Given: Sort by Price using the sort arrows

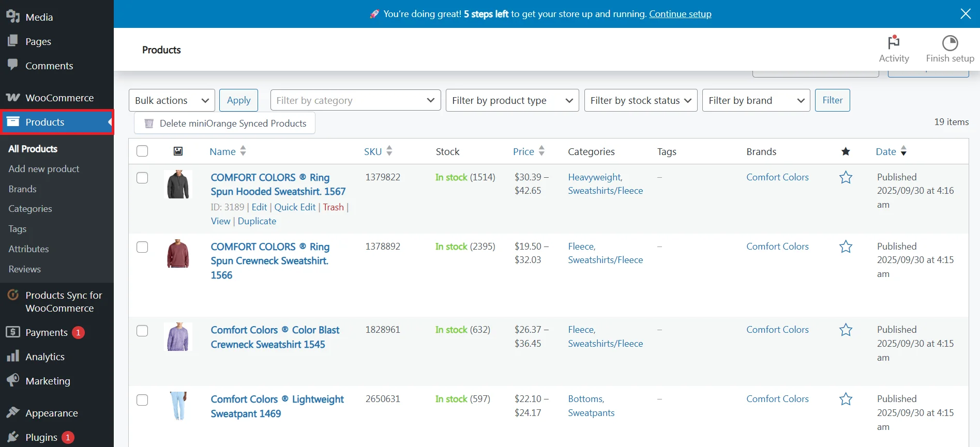Looking at the screenshot, I should [x=541, y=151].
